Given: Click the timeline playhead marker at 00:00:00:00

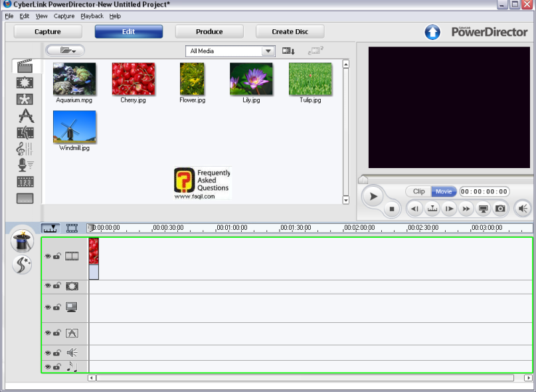Looking at the screenshot, I should pyautogui.click(x=90, y=228).
